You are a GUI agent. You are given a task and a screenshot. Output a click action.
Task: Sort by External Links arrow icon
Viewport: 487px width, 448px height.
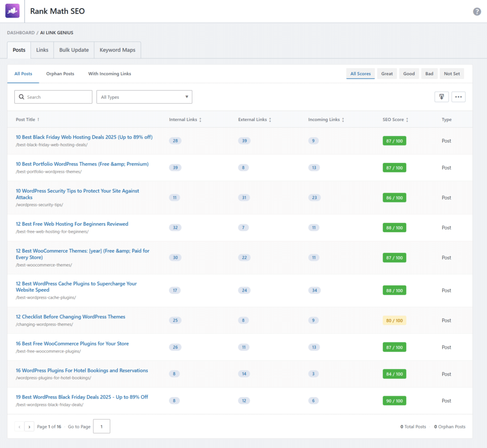tap(270, 120)
